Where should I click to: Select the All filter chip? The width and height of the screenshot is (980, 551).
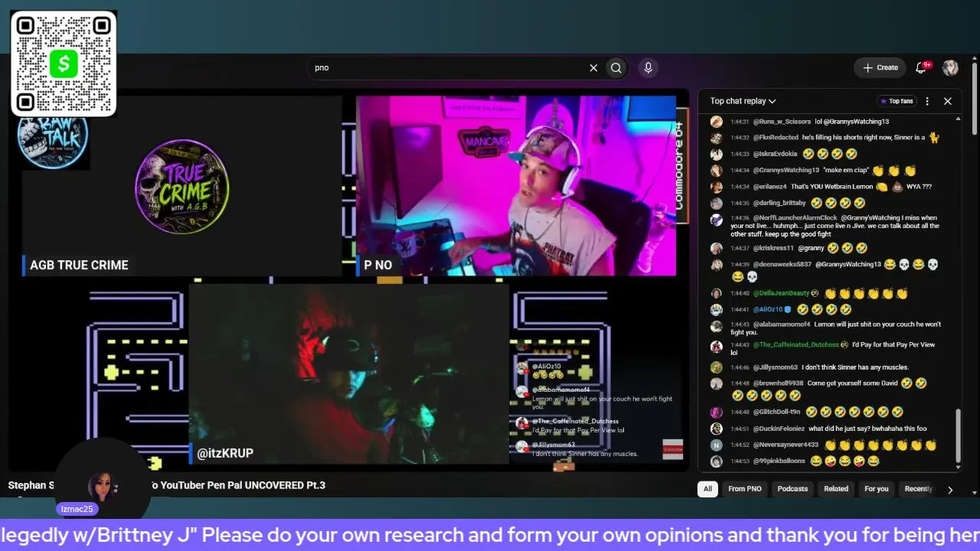pyautogui.click(x=707, y=488)
